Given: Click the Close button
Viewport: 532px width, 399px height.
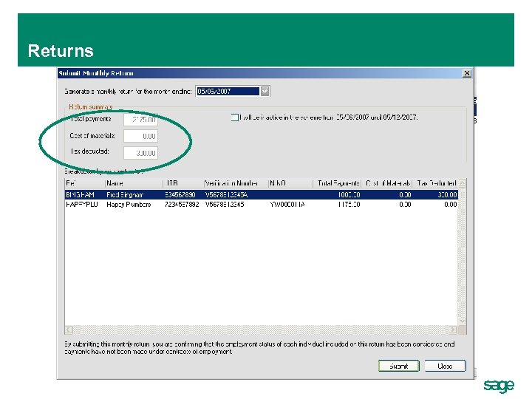Looking at the screenshot, I should pos(445,366).
